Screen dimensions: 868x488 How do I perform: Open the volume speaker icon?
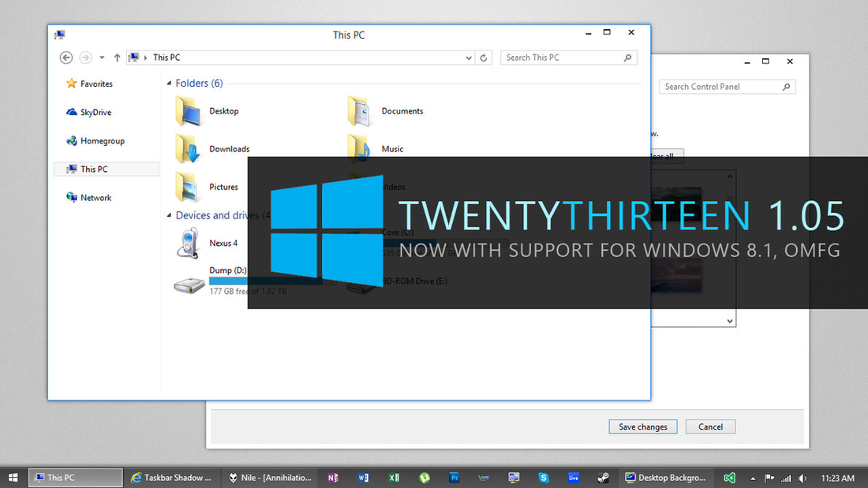tap(803, 478)
